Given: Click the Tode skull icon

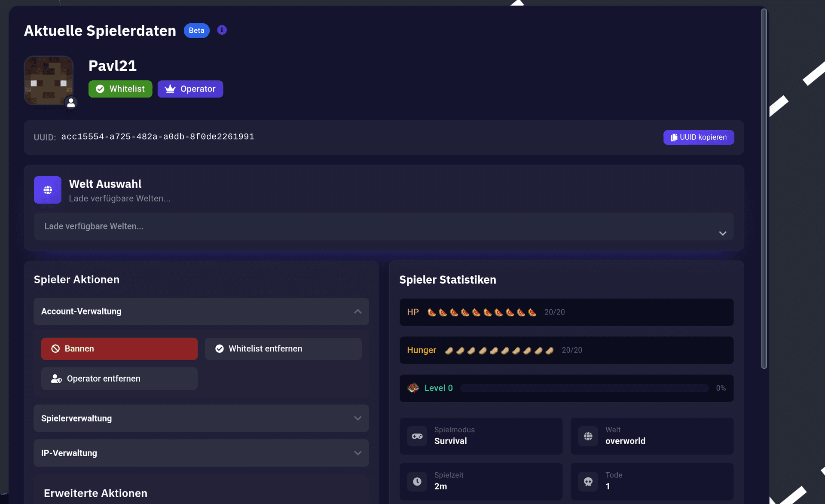Looking at the screenshot, I should click(x=588, y=482).
